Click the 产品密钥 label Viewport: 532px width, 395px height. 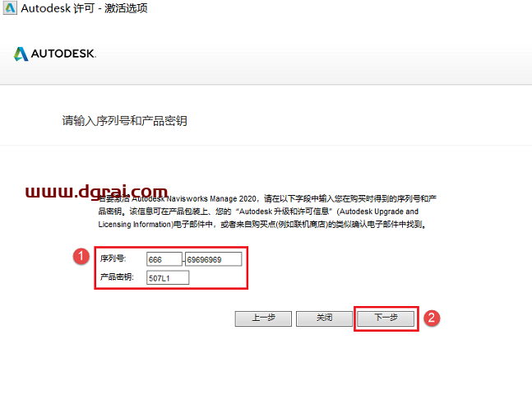click(x=117, y=277)
